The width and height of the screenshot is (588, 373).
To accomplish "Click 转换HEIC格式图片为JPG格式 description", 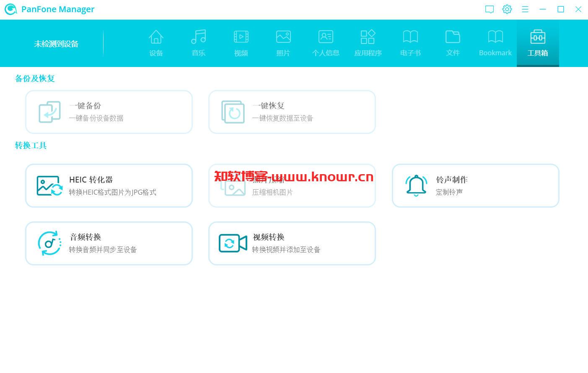I will pos(112,192).
